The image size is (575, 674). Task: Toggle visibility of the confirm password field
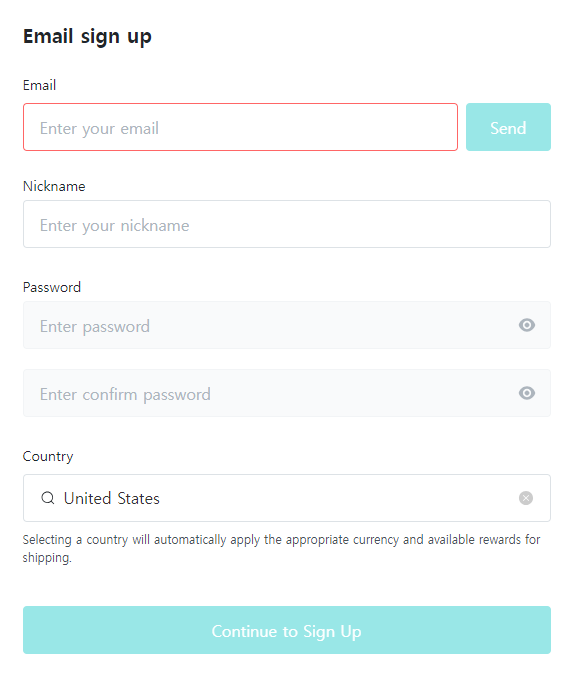[x=526, y=393]
